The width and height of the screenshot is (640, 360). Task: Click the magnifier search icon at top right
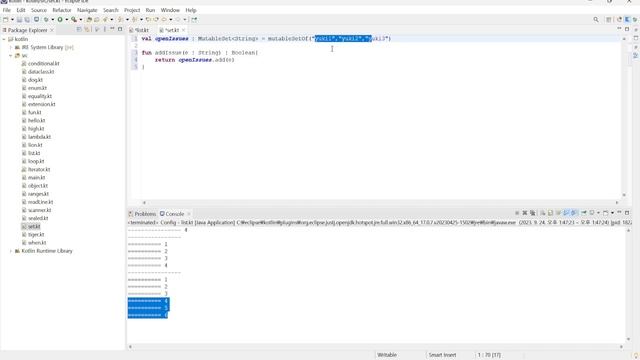596,20
